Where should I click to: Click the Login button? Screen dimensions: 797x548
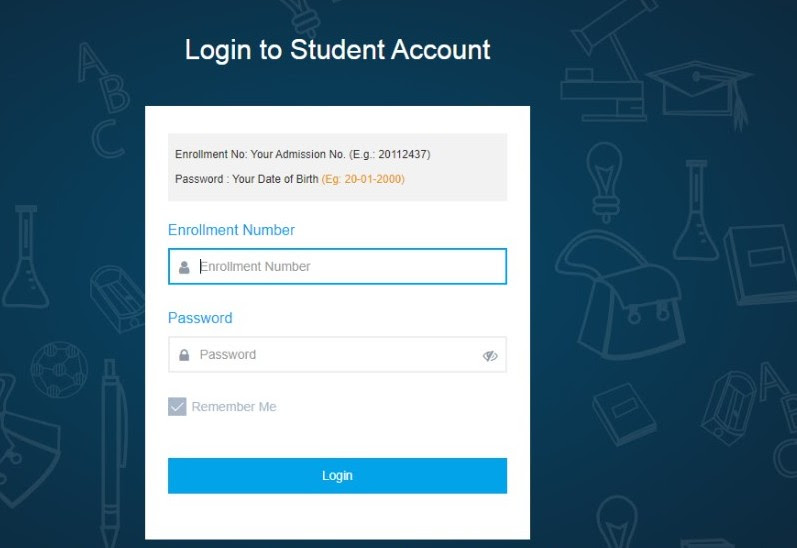(x=337, y=475)
